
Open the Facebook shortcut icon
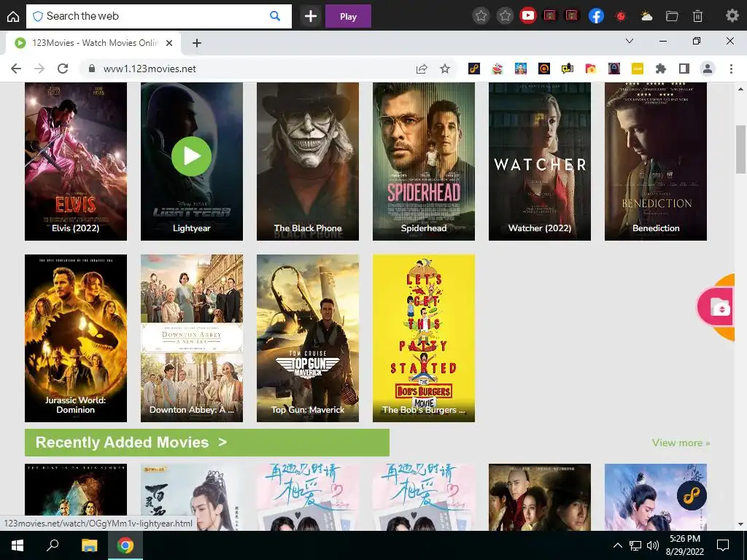pyautogui.click(x=596, y=16)
